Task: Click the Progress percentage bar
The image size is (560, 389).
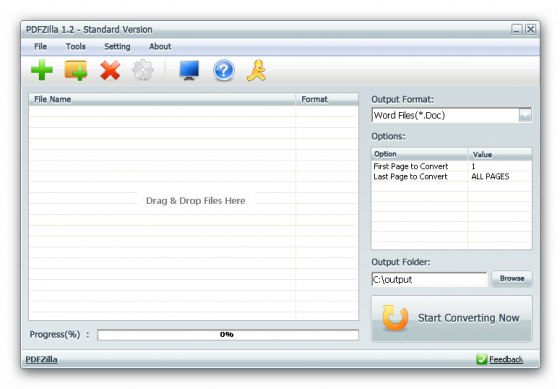Action: pyautogui.click(x=228, y=335)
